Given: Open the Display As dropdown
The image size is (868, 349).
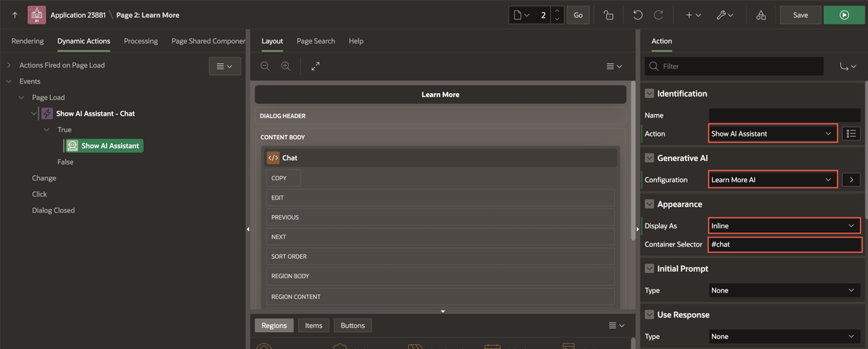Looking at the screenshot, I should 783,226.
